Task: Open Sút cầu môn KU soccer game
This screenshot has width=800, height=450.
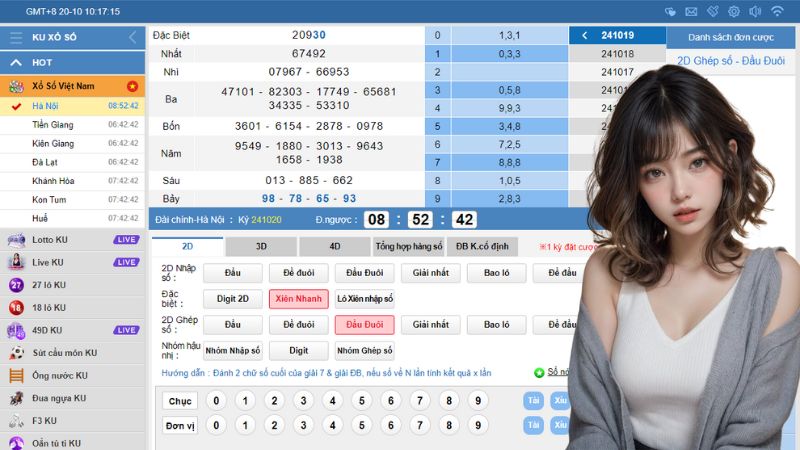Action: point(63,353)
